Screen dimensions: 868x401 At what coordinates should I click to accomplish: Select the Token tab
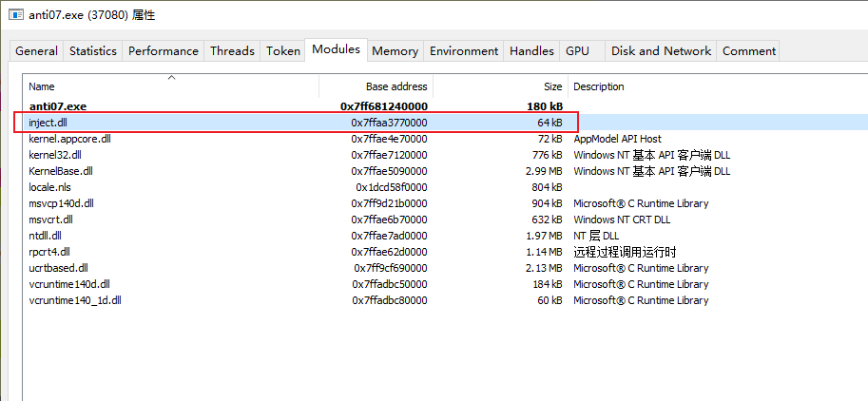[282, 51]
